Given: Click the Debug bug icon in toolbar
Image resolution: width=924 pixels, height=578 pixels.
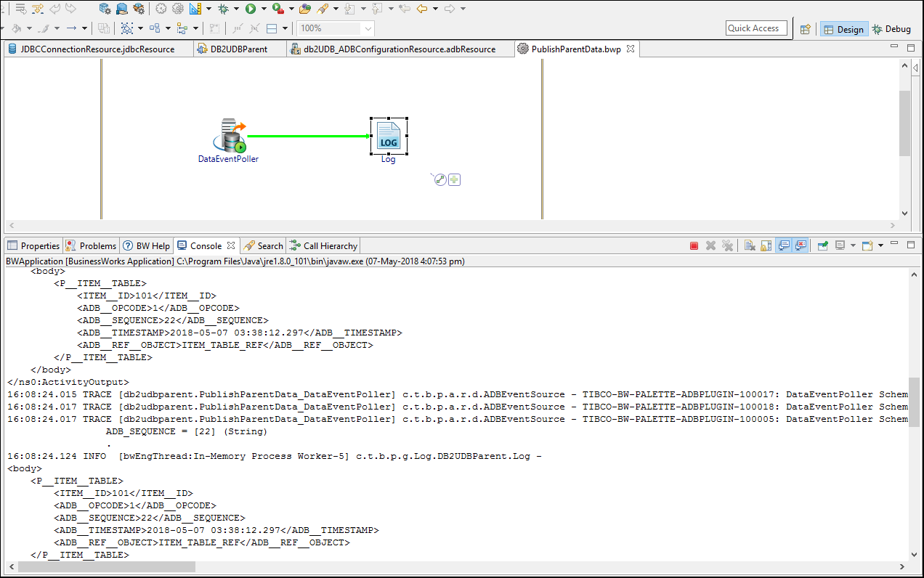Looking at the screenshot, I should (x=223, y=9).
